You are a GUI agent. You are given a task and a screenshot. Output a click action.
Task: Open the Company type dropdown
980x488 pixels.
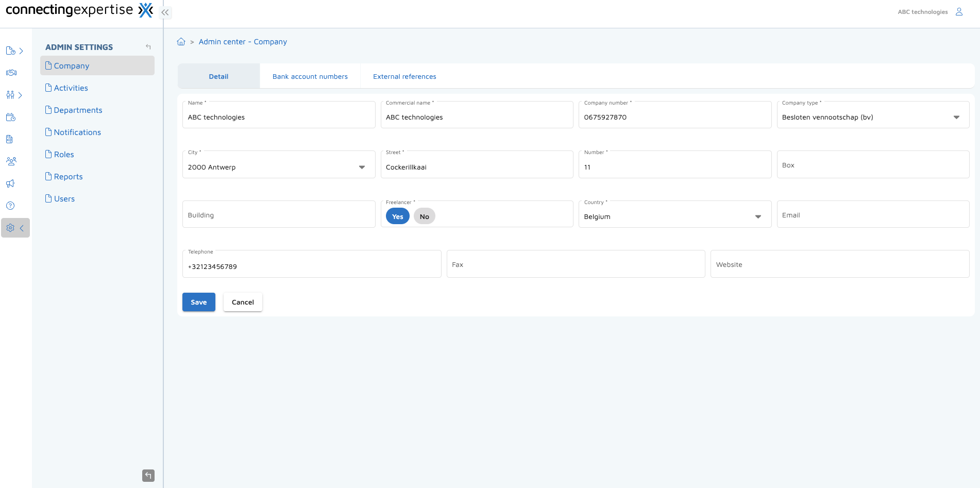pos(956,117)
